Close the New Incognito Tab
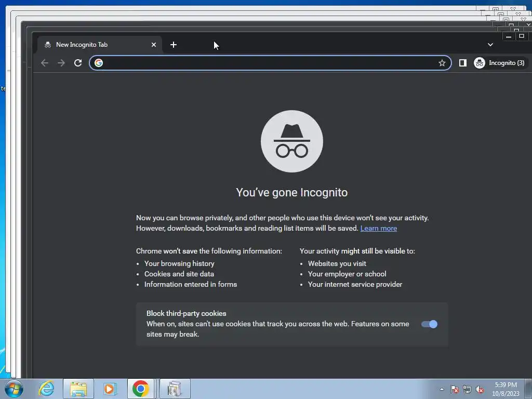Screen dimensions: 532x399 point(154,45)
